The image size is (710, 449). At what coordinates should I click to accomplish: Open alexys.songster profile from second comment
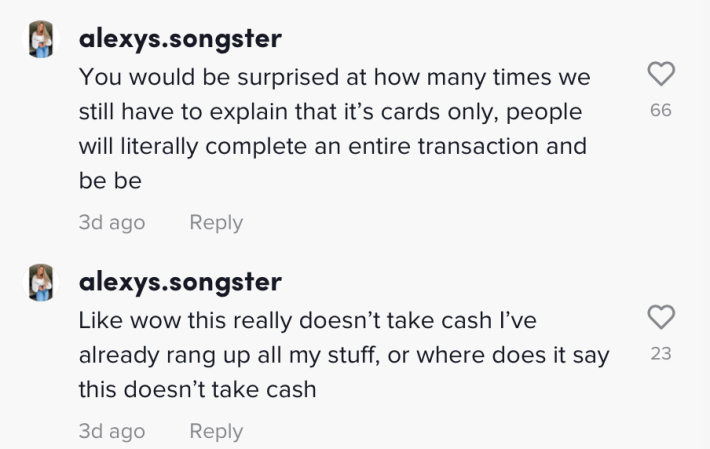[180, 283]
